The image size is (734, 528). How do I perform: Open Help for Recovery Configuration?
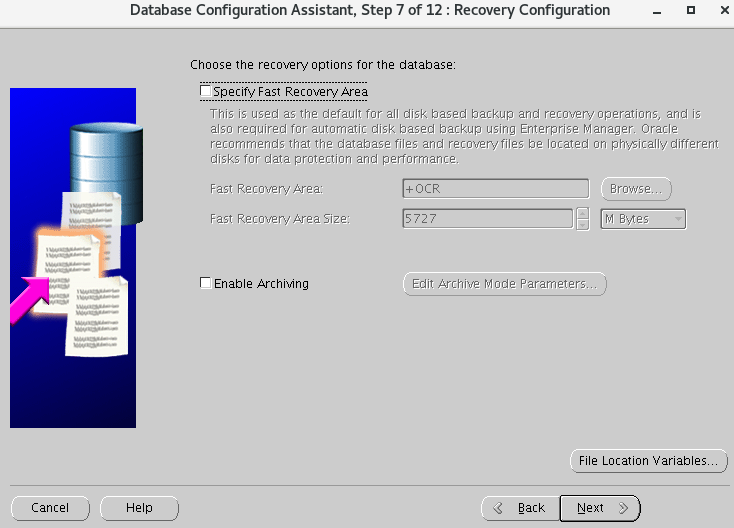point(139,508)
